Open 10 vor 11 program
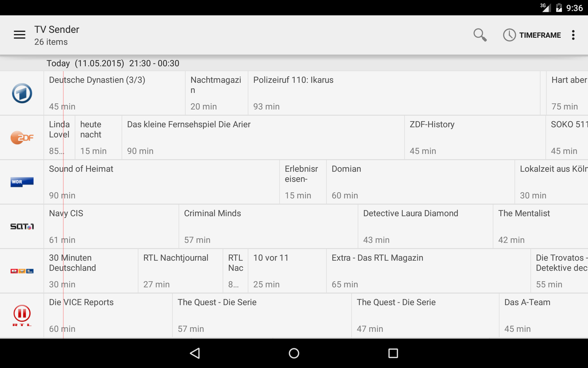This screenshot has height=368, width=588. click(287, 271)
